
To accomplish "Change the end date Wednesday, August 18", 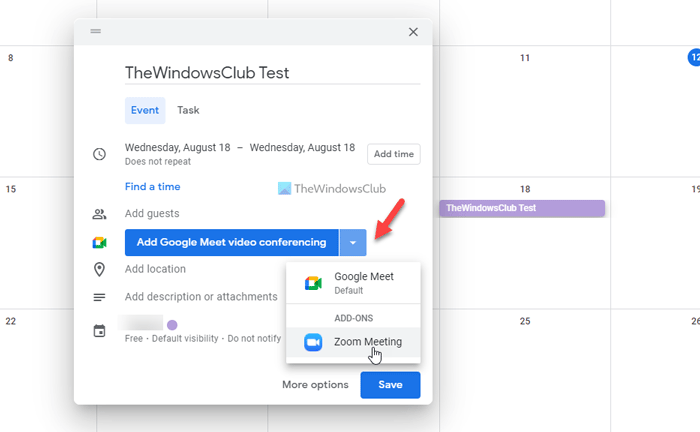I will pos(302,148).
